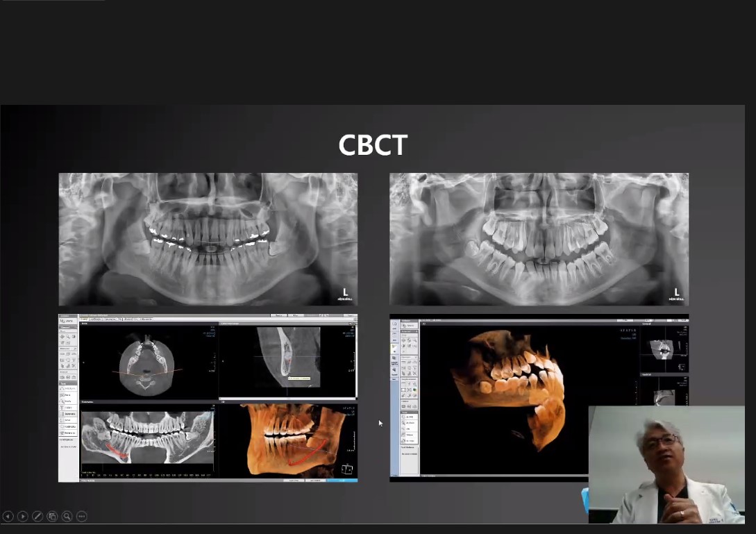Click the reconstructed panoramic view with red nerve
This screenshot has height=534, width=756.
click(149, 438)
